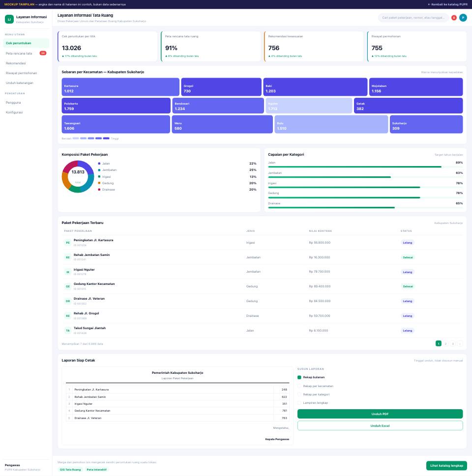472x476 pixels.
Task: Click the Peta interaktif tag
Action: point(97,470)
